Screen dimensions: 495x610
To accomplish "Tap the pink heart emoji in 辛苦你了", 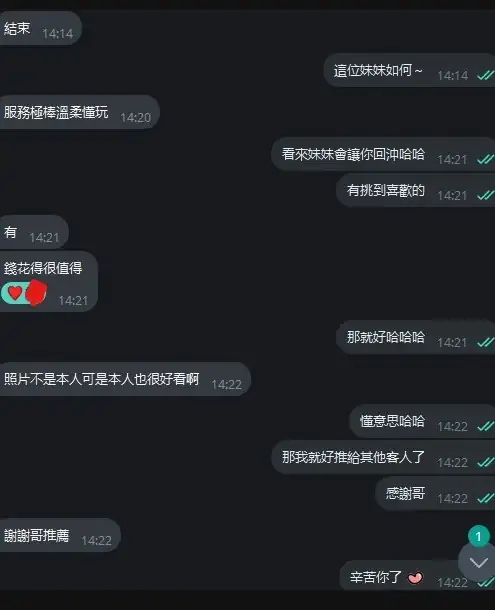I will pyautogui.click(x=415, y=578).
